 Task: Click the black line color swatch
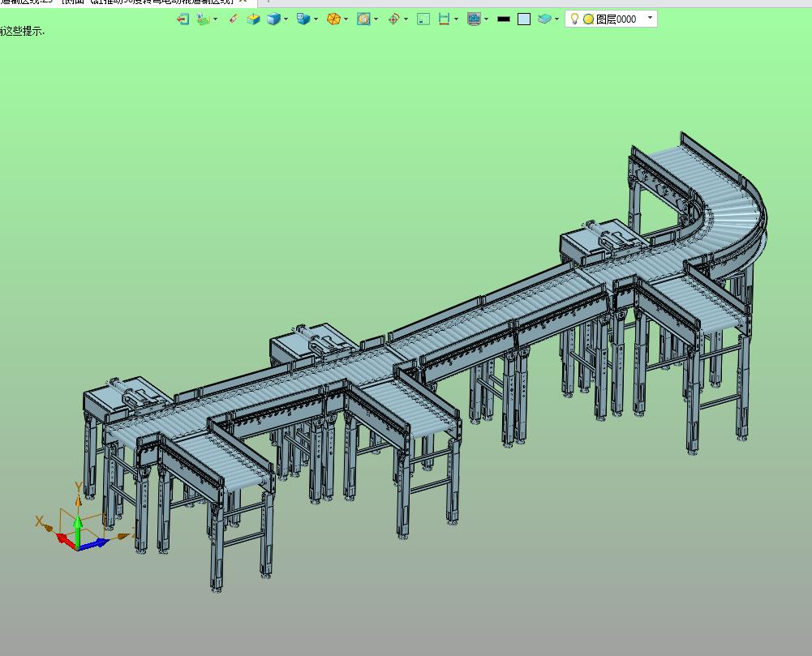coord(504,19)
